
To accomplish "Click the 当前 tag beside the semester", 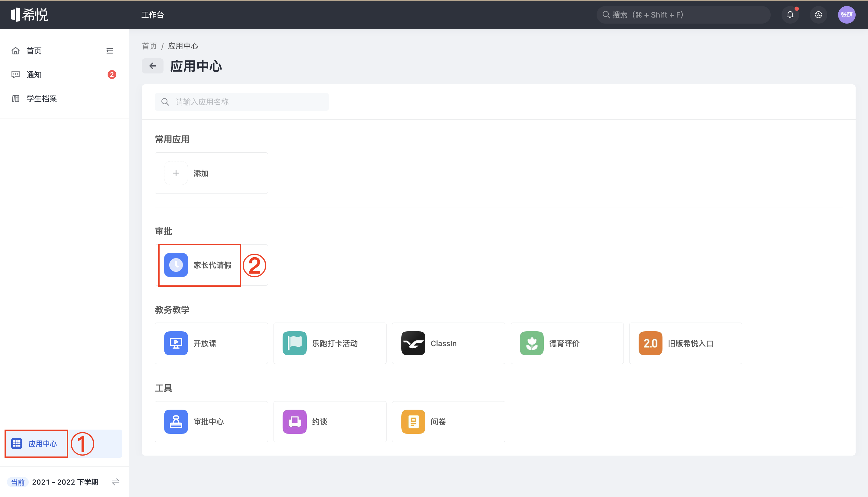I will 18,482.
